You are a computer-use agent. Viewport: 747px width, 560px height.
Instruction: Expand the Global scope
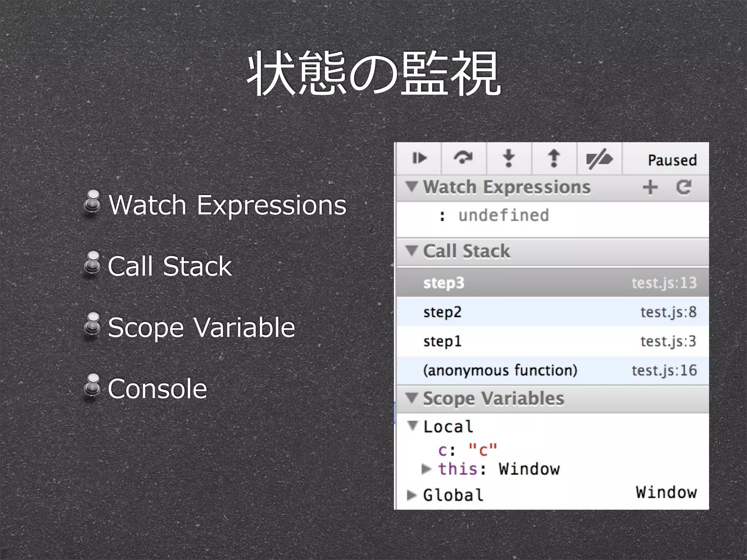tap(412, 495)
